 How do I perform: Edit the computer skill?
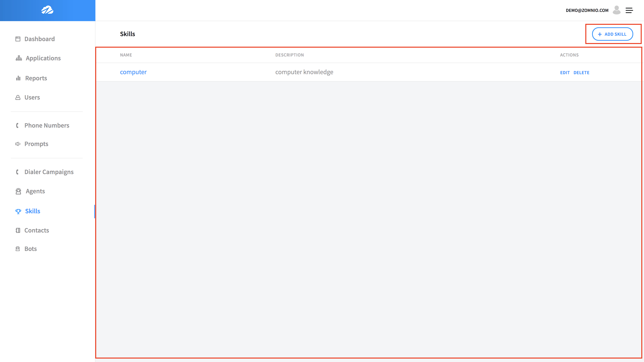565,73
